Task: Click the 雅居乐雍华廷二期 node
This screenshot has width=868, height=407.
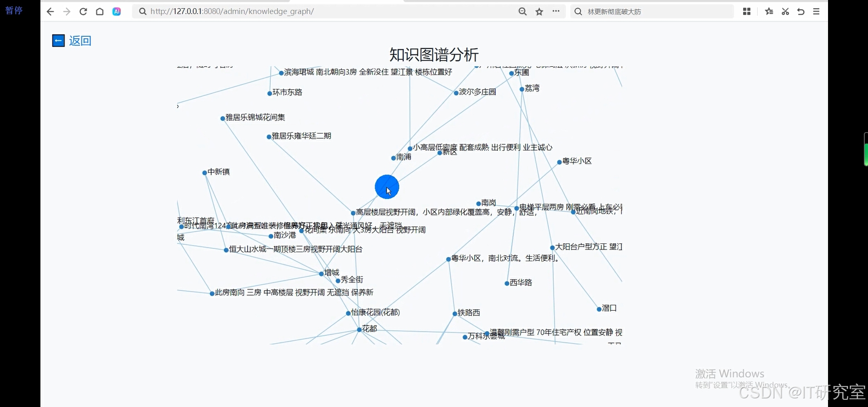Action: [269, 137]
